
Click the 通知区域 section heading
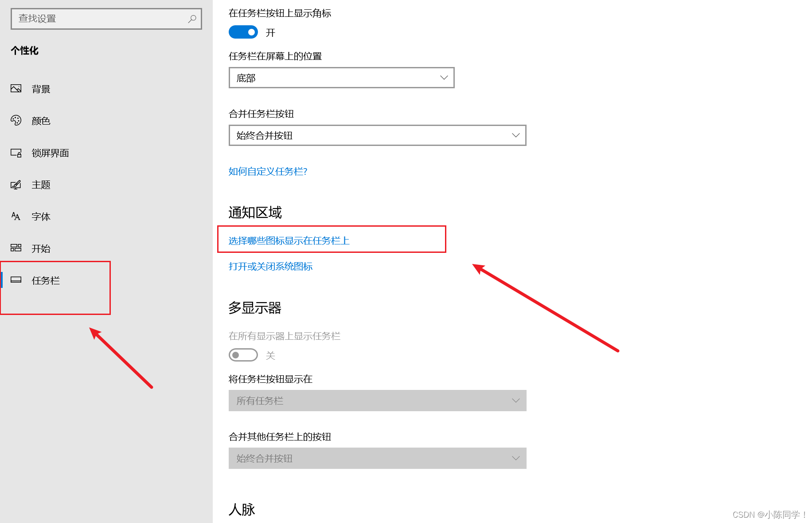[255, 212]
